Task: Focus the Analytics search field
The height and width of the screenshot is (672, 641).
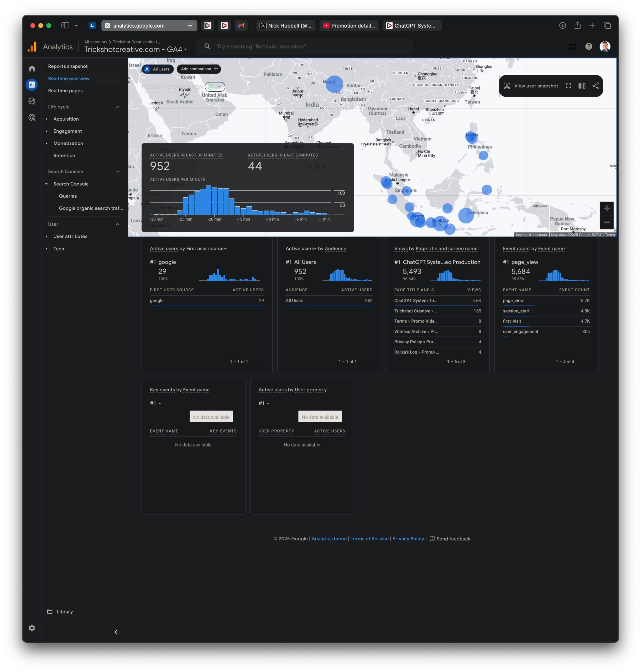Action: (x=304, y=46)
